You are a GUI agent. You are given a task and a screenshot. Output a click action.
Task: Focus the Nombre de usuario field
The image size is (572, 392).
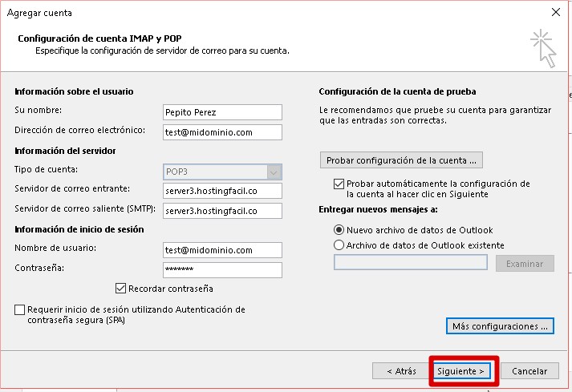pyautogui.click(x=221, y=251)
